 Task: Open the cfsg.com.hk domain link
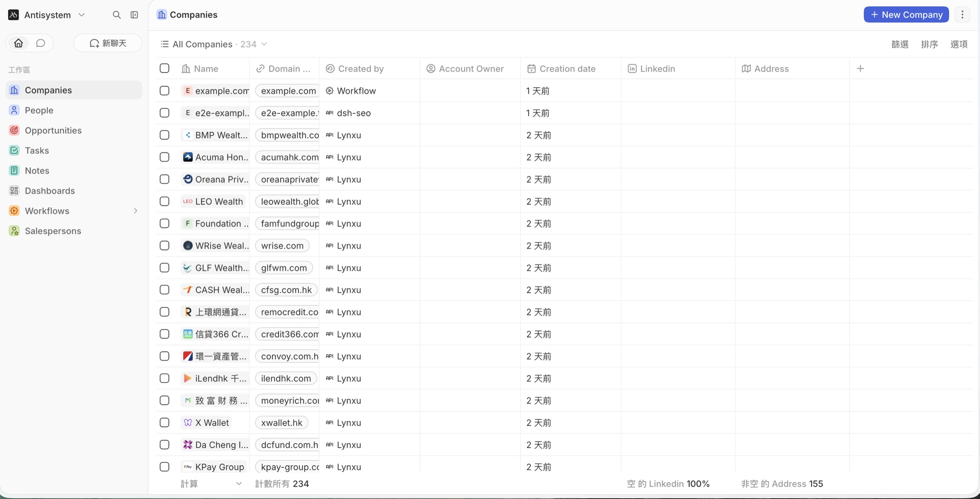click(286, 290)
